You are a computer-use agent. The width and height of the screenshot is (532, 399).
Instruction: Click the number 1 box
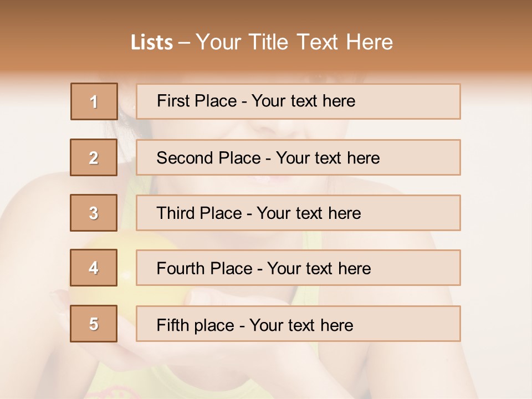[94, 101]
